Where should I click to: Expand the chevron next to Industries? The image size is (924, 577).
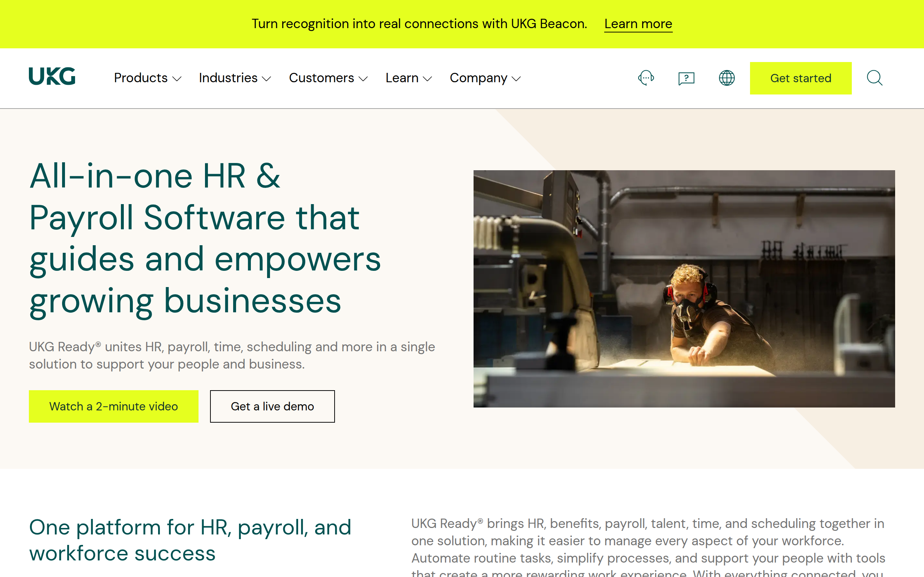(x=266, y=79)
